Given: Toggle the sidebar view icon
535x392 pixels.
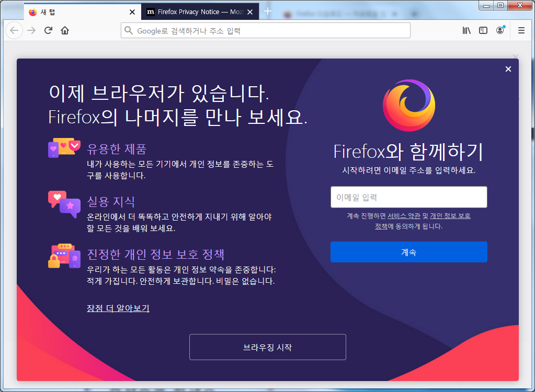Looking at the screenshot, I should pos(483,31).
